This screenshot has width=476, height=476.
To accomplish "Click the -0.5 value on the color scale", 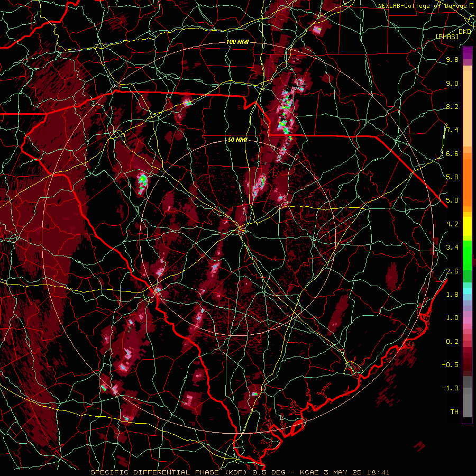I will [x=450, y=365].
